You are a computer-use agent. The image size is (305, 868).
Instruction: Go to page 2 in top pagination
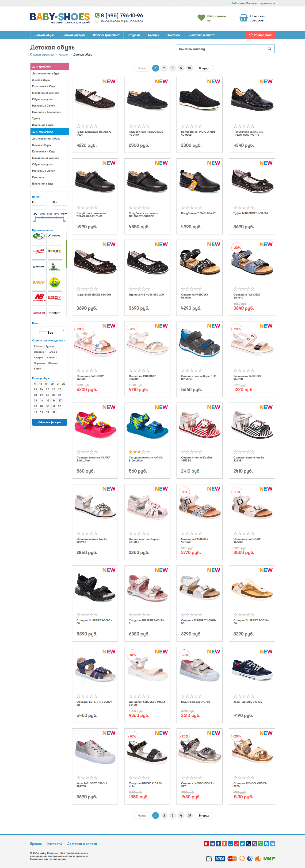pyautogui.click(x=164, y=68)
